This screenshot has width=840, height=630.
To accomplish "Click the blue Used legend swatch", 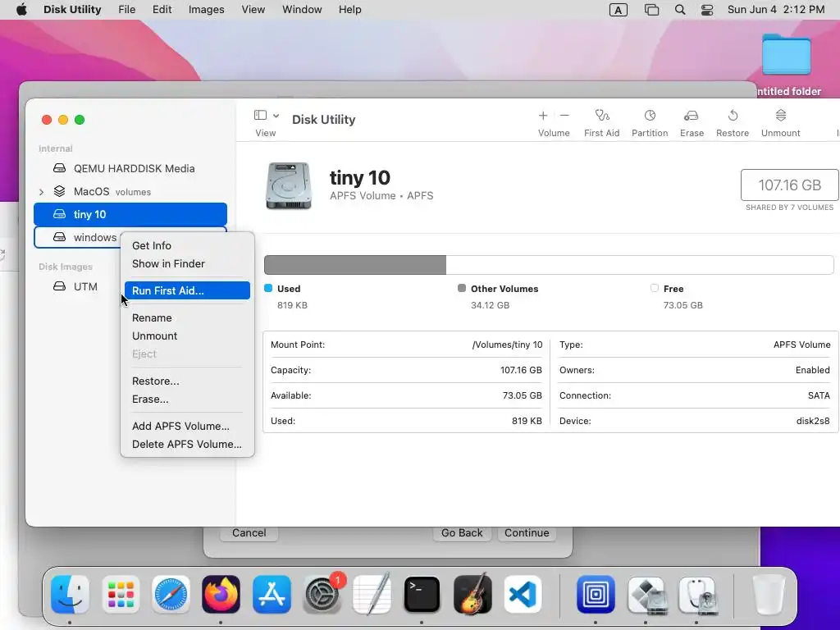I will coord(268,288).
